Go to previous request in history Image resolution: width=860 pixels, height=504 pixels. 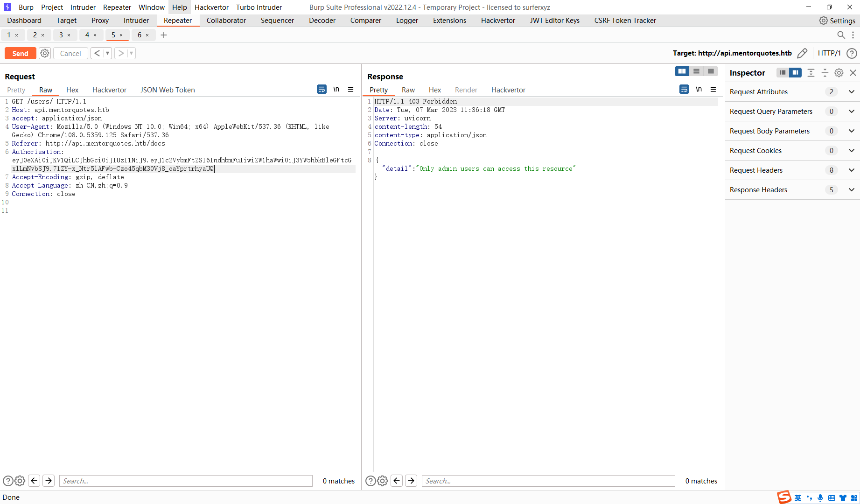(x=97, y=53)
